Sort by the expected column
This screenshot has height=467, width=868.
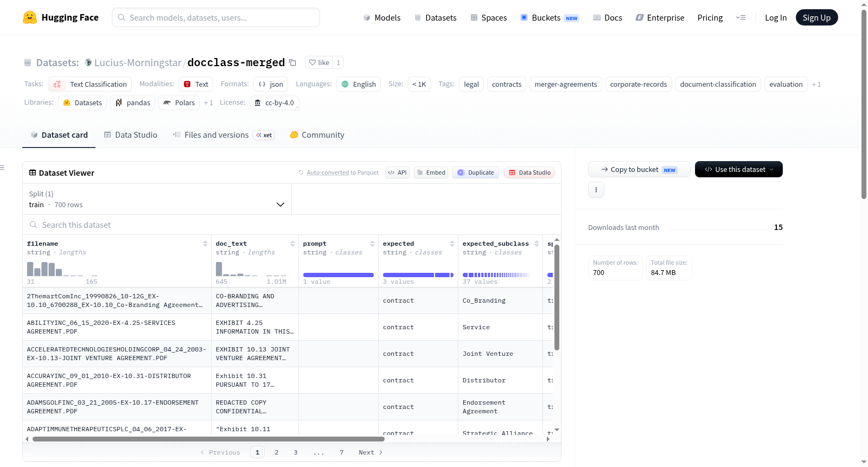(452, 244)
